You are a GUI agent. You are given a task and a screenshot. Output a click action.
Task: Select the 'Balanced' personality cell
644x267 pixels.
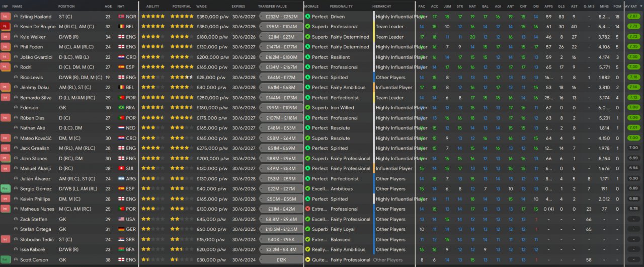(341, 239)
